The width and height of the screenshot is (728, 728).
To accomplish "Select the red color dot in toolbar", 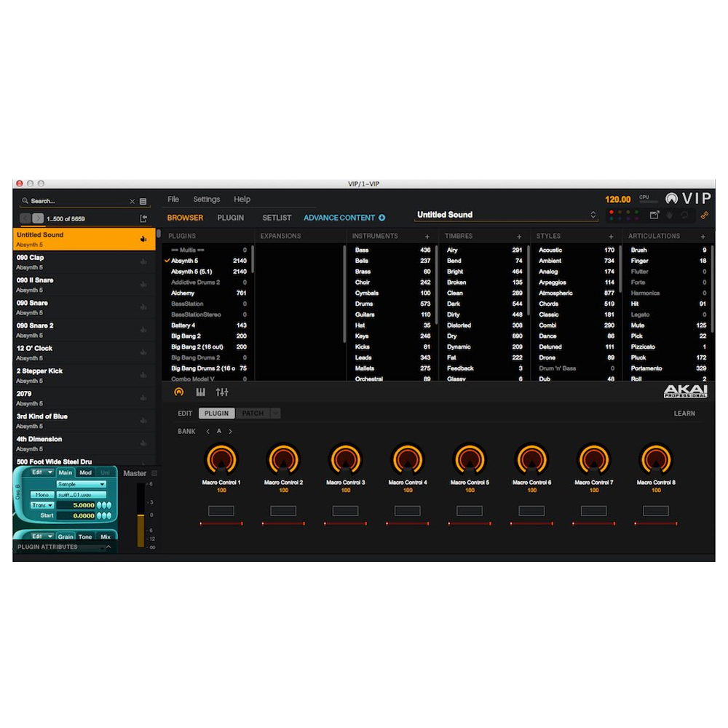I will tap(612, 212).
